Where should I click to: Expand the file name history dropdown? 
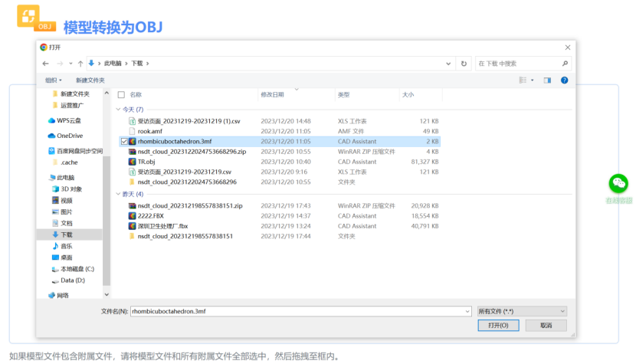click(467, 311)
